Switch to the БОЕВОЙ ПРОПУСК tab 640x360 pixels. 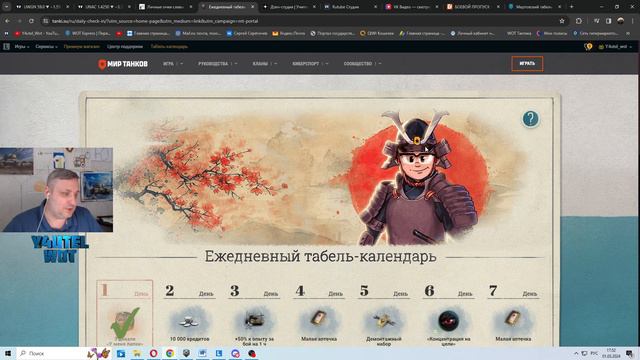(473, 7)
